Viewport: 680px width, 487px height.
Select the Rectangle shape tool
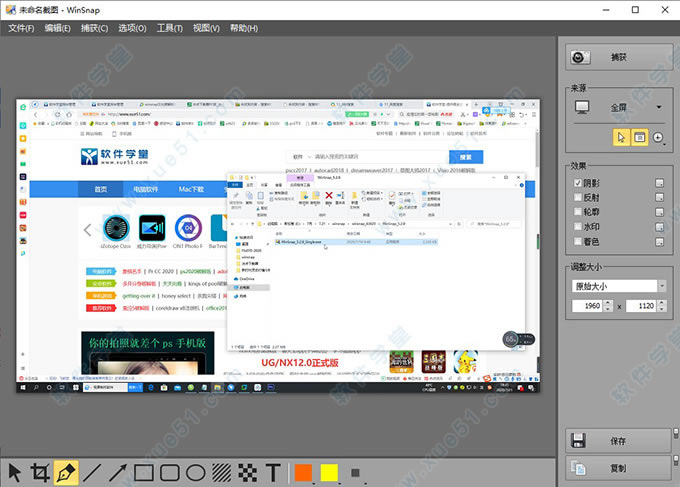point(144,473)
